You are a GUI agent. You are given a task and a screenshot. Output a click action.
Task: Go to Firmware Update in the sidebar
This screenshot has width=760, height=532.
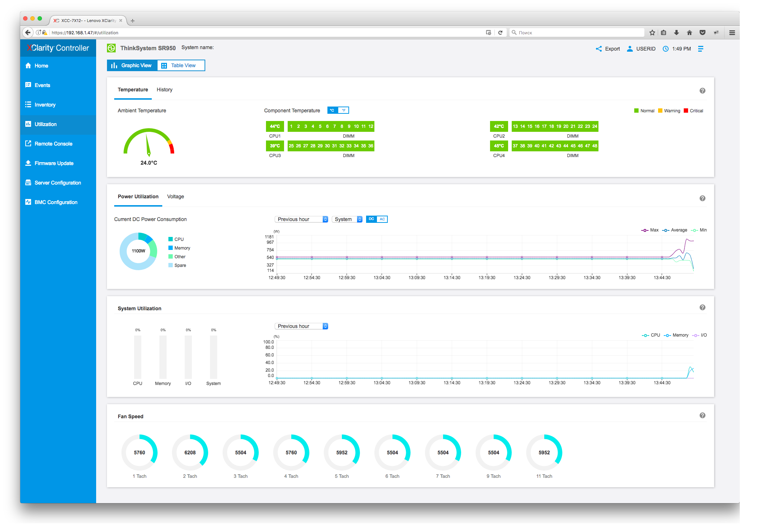tap(53, 163)
